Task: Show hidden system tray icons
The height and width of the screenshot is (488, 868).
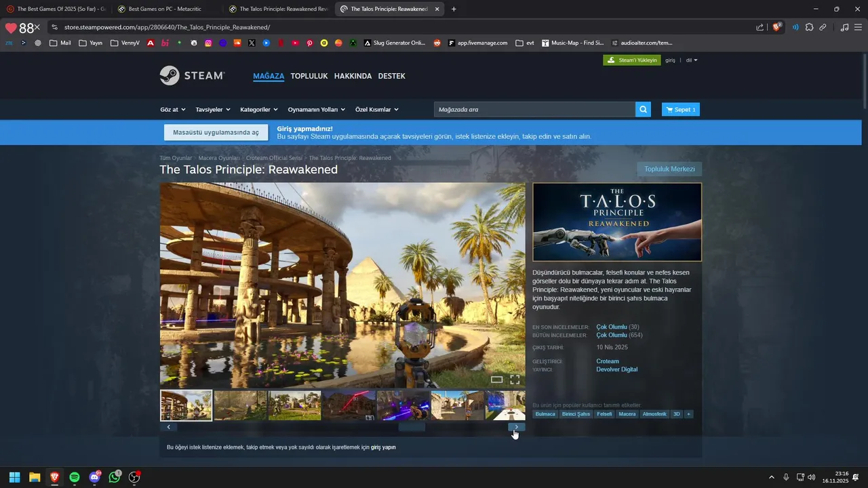Action: click(771, 477)
